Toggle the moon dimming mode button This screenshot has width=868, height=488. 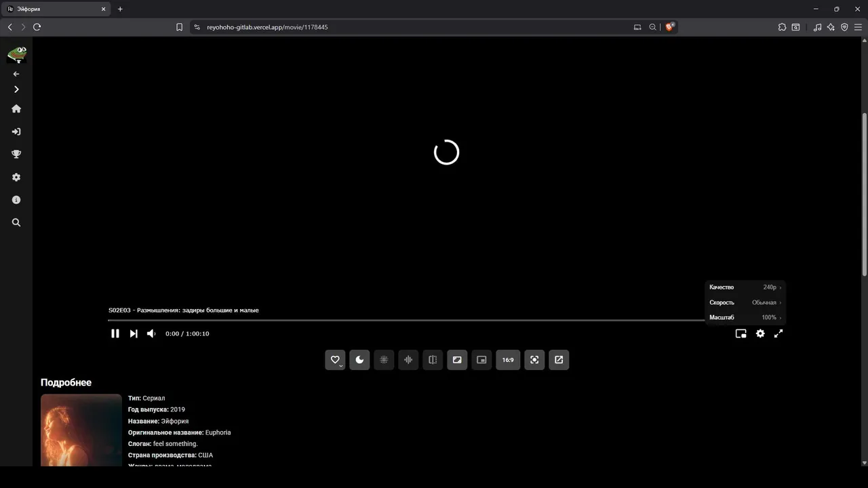point(359,360)
